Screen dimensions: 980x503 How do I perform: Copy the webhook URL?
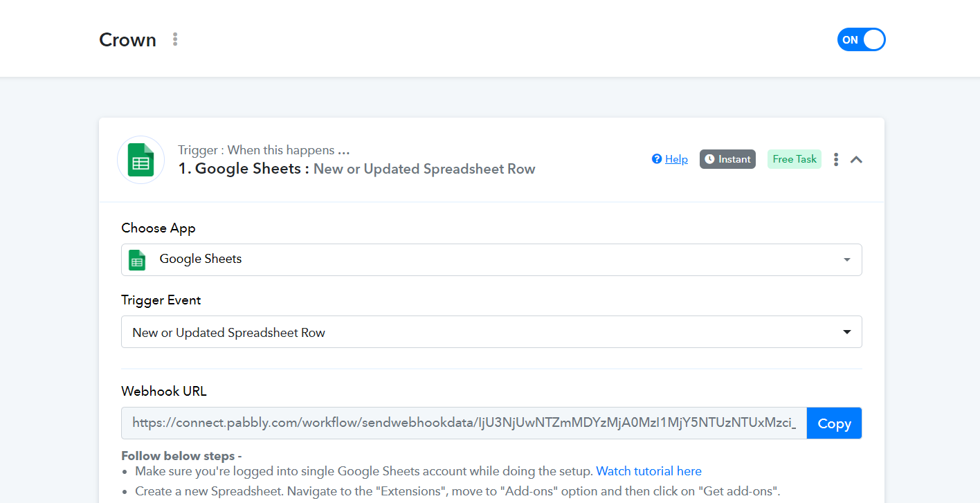[x=834, y=423]
